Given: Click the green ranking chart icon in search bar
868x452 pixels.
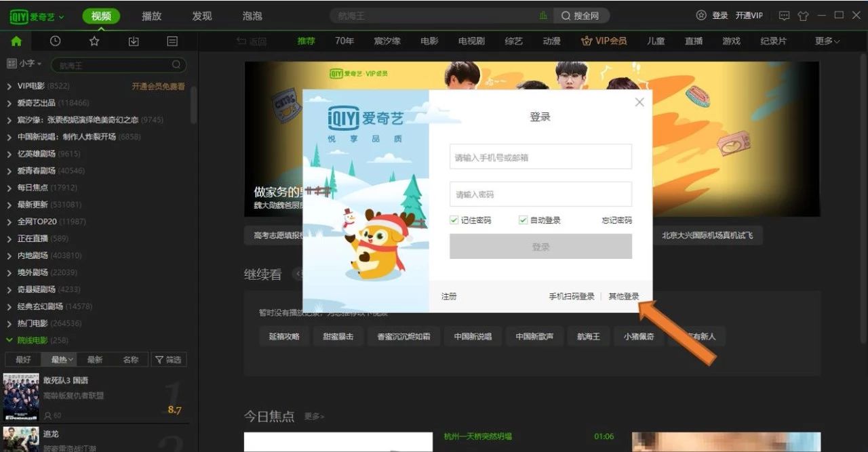Looking at the screenshot, I should tap(543, 16).
